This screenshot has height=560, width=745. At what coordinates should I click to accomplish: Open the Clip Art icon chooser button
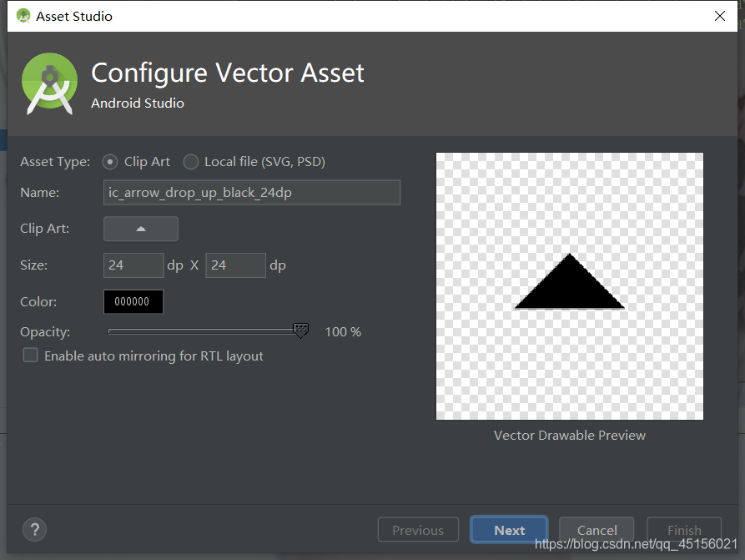point(141,230)
